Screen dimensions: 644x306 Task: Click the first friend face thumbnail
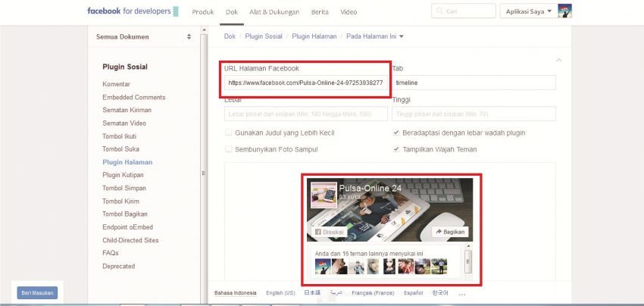pos(323,266)
